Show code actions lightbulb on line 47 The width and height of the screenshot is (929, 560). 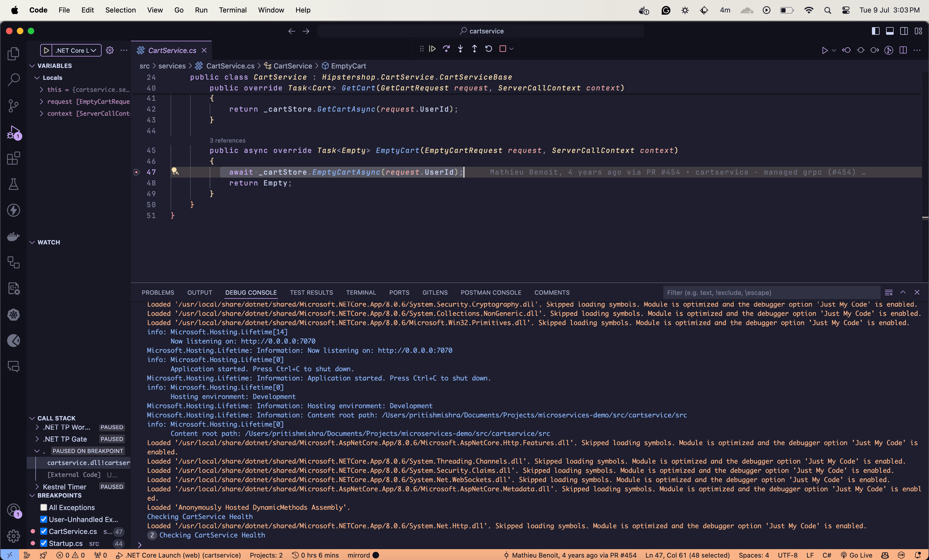click(x=175, y=171)
